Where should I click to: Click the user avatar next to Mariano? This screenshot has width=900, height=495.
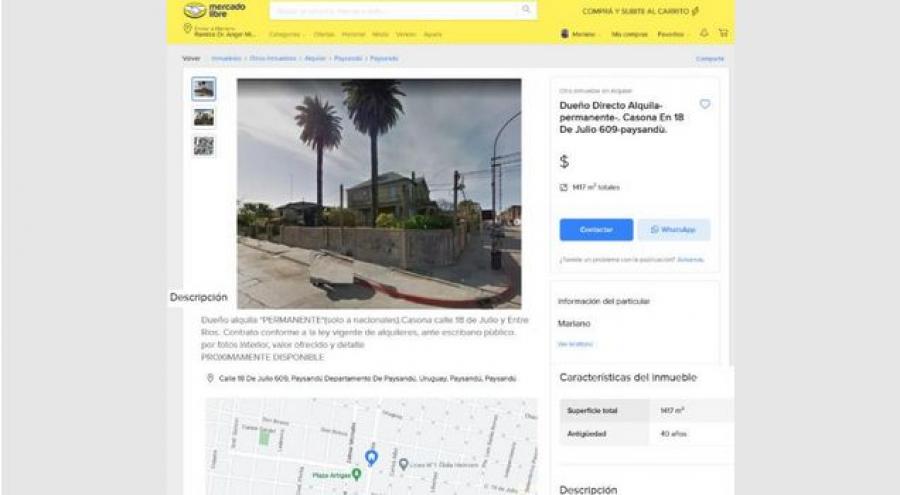pyautogui.click(x=565, y=34)
